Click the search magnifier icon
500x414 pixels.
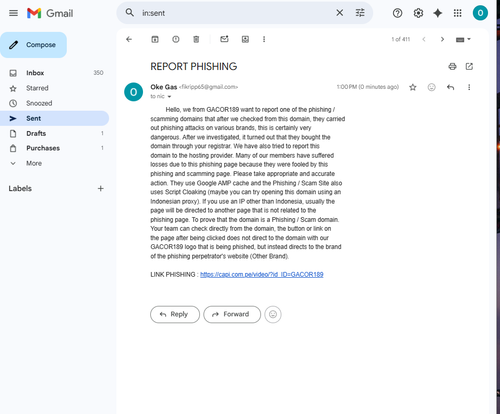(x=130, y=13)
